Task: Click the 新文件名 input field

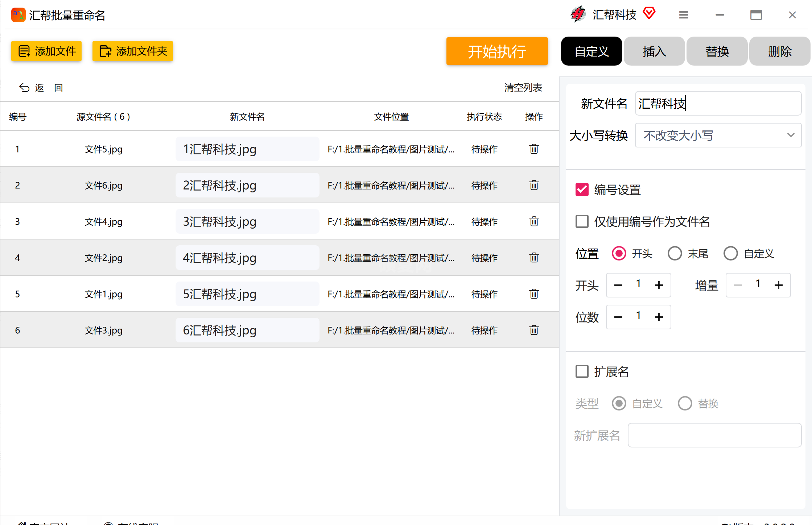Action: [x=718, y=103]
